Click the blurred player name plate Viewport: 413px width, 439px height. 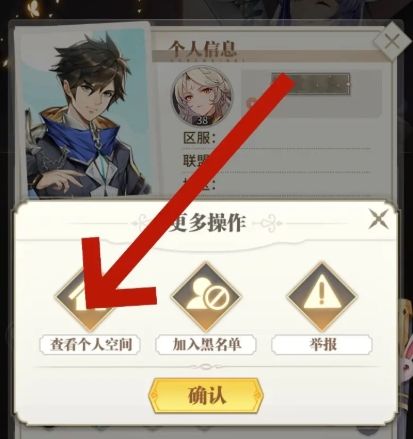[311, 84]
